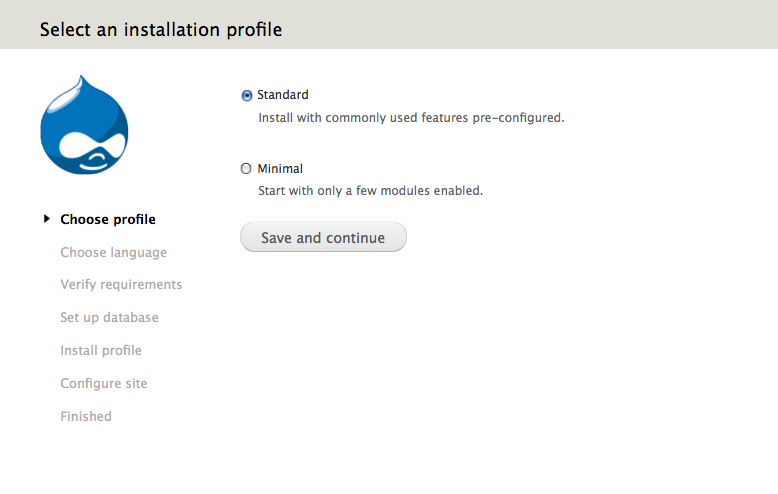Click the Set up database step
Image resolution: width=778 pixels, height=494 pixels.
point(109,317)
